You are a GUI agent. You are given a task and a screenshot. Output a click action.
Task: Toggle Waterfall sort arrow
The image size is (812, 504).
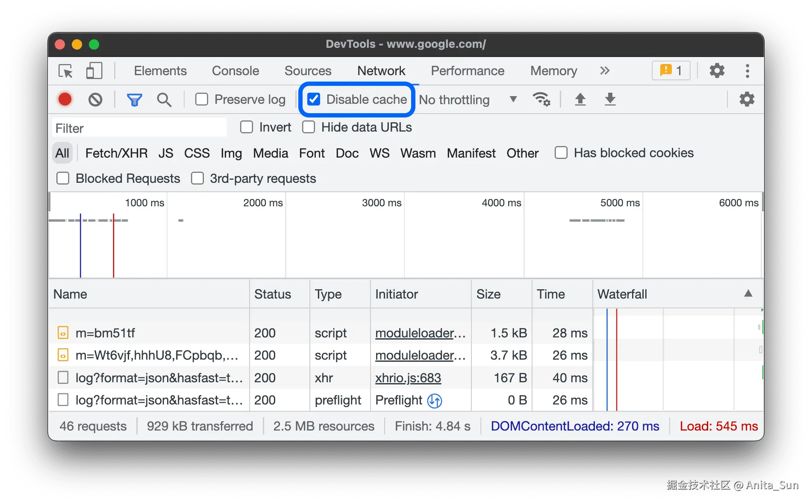(x=748, y=293)
